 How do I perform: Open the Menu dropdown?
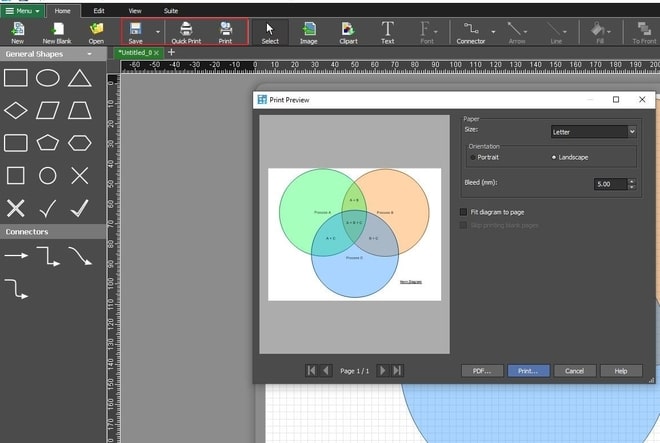coord(22,11)
